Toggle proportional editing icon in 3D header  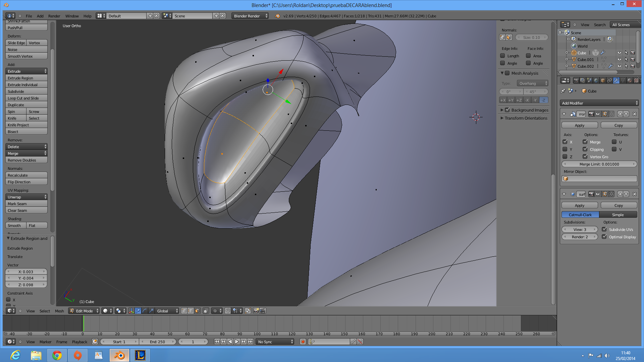click(x=215, y=311)
